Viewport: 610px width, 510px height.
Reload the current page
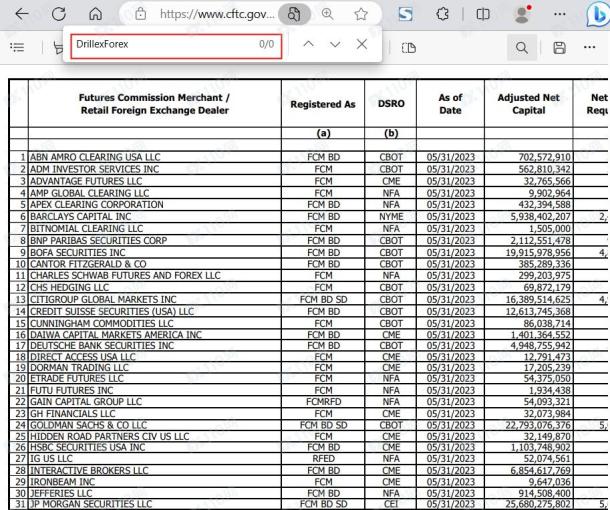(59, 14)
